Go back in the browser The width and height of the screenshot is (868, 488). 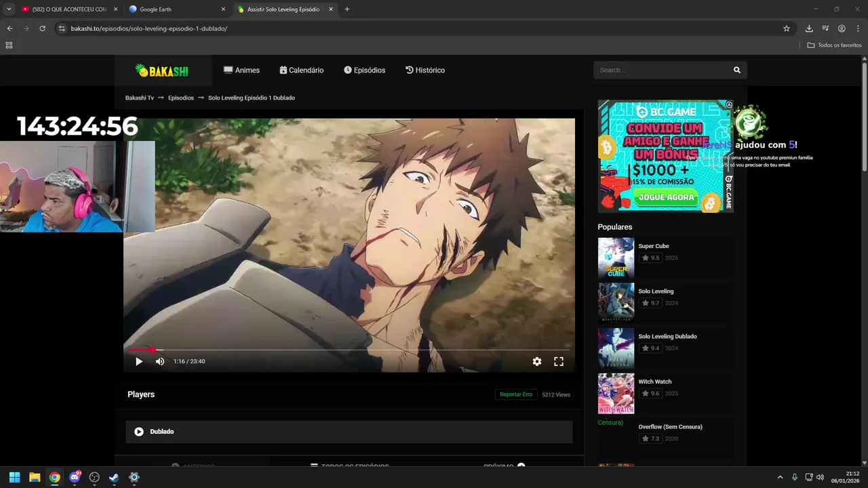point(9,28)
